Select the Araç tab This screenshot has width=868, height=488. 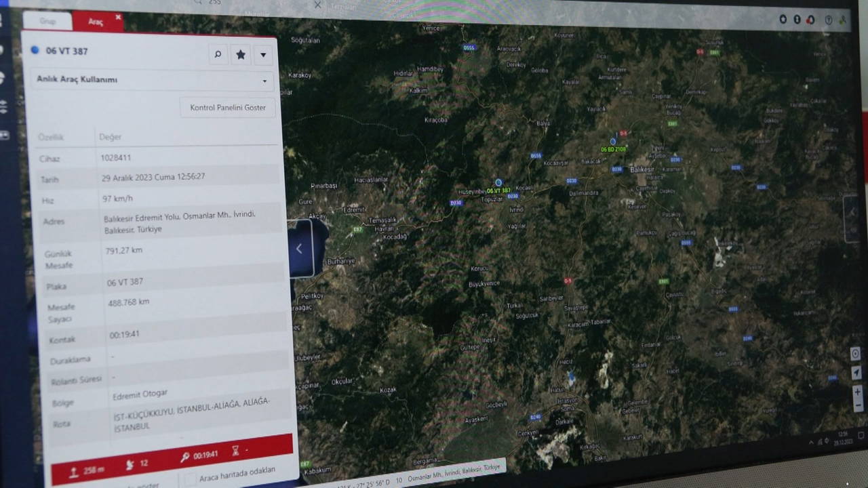(x=96, y=22)
